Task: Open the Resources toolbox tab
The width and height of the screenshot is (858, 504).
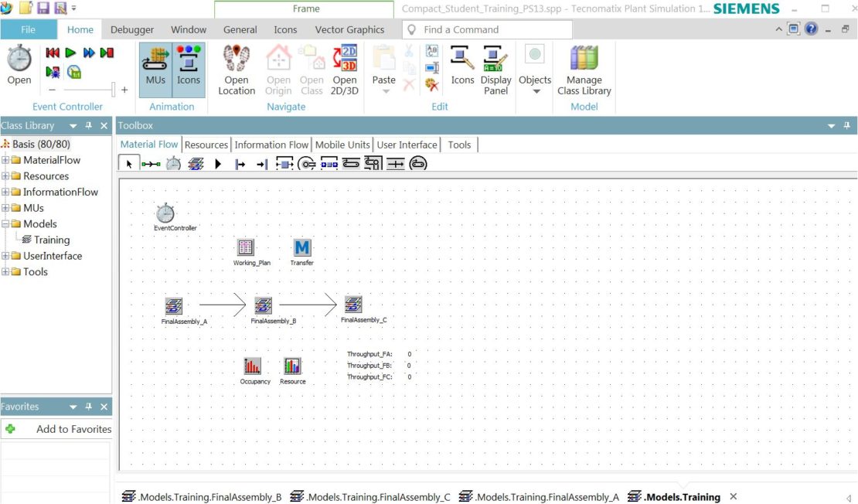Action: (x=206, y=145)
